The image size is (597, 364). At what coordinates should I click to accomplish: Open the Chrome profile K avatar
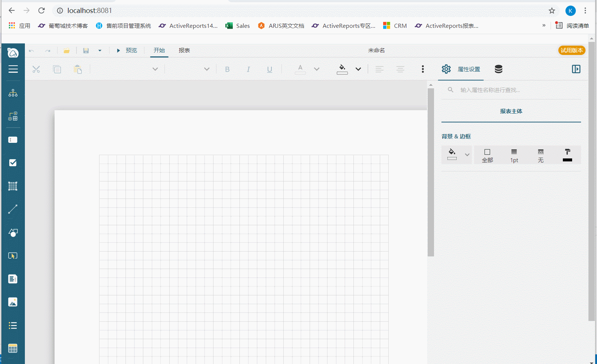571,11
